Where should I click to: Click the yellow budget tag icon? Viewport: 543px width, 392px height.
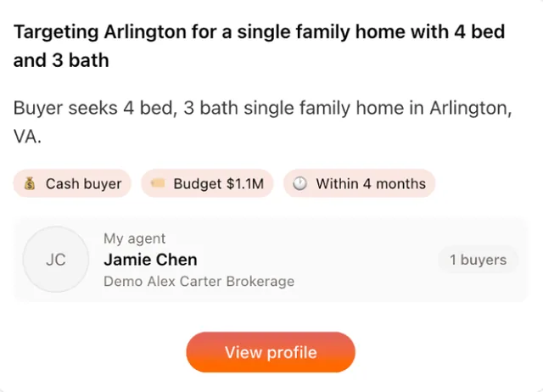(158, 182)
